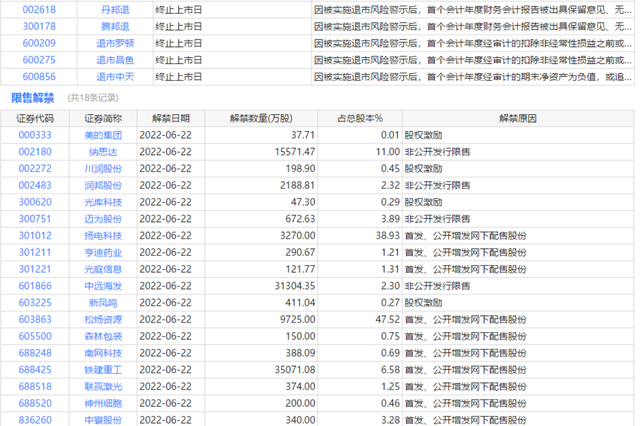Open stock code link 002483

click(35, 185)
